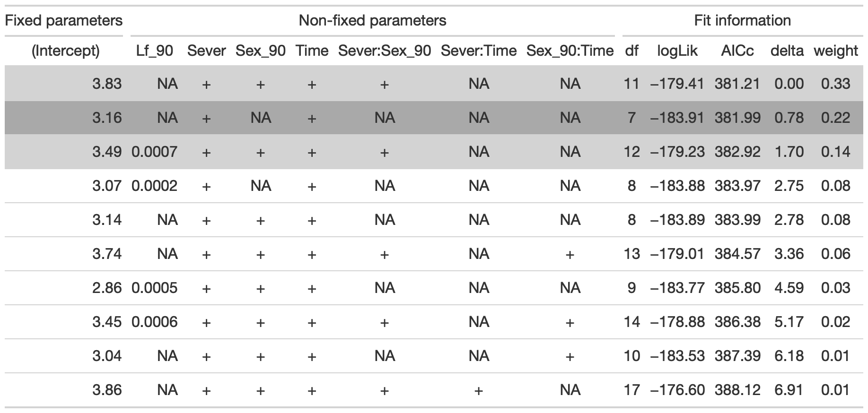Click the Non-fixed parameters group header
Viewport: 868px width, 413px height.
click(x=372, y=21)
